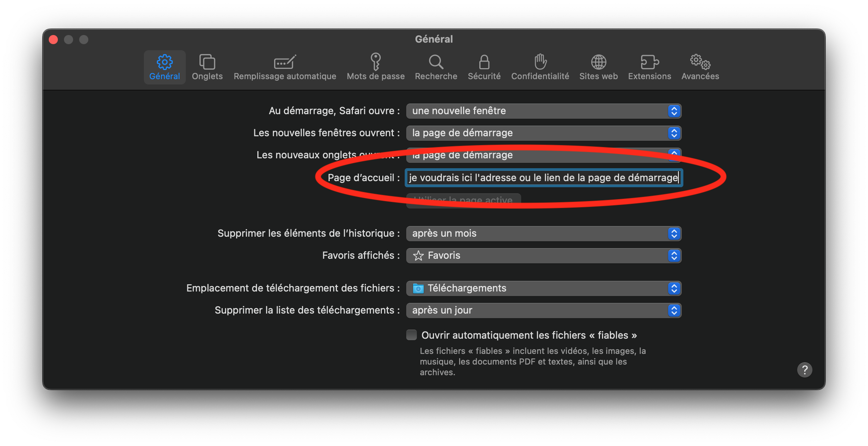Open the Onglets preferences pane

(x=207, y=67)
